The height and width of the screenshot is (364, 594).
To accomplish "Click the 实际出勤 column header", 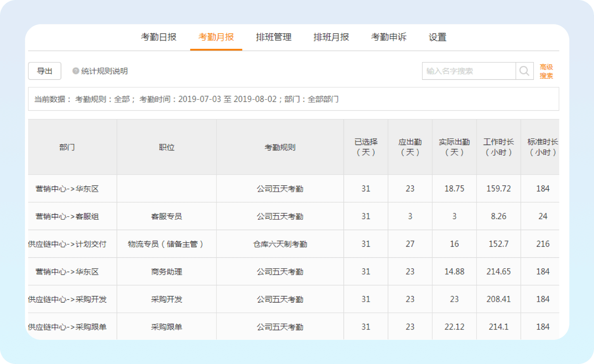I will pos(454,147).
